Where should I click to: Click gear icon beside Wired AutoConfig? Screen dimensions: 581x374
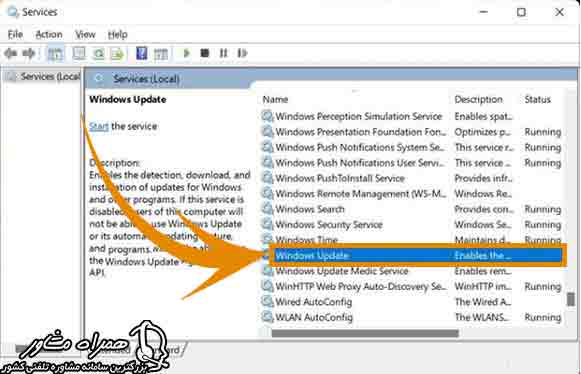pyautogui.click(x=268, y=302)
